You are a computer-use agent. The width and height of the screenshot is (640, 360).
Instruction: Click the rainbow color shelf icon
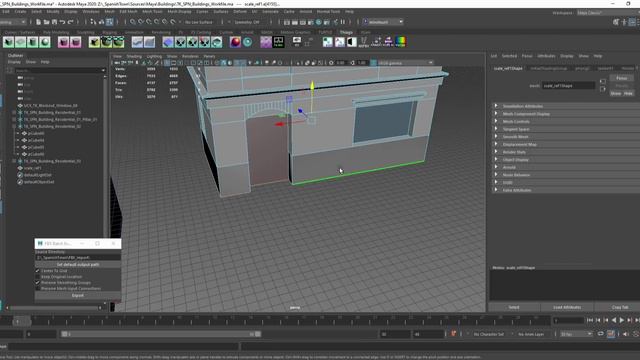click(x=401, y=42)
